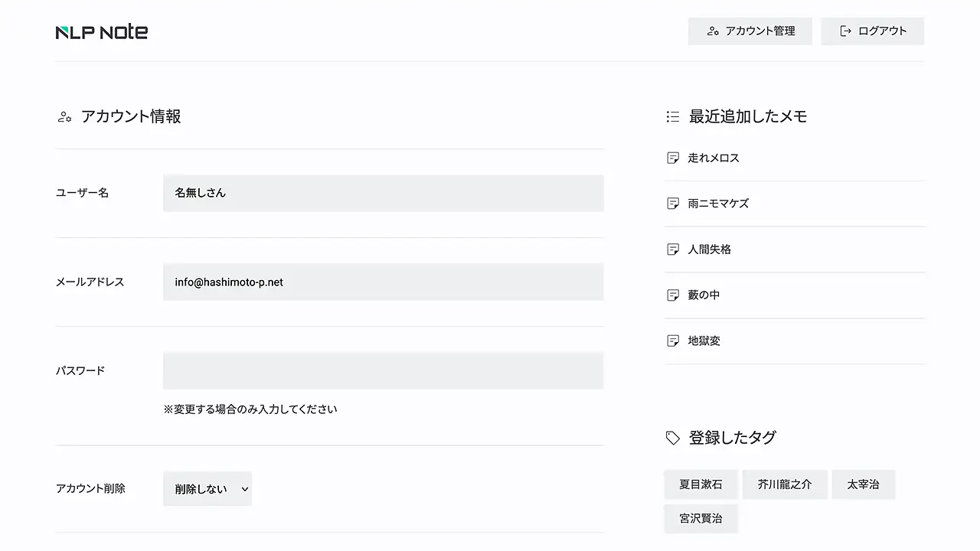This screenshot has width=980, height=551.
Task: Click the ログアウト button
Action: [872, 31]
